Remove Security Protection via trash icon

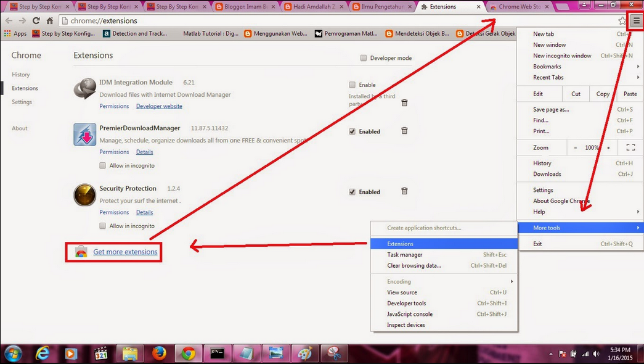coord(404,191)
